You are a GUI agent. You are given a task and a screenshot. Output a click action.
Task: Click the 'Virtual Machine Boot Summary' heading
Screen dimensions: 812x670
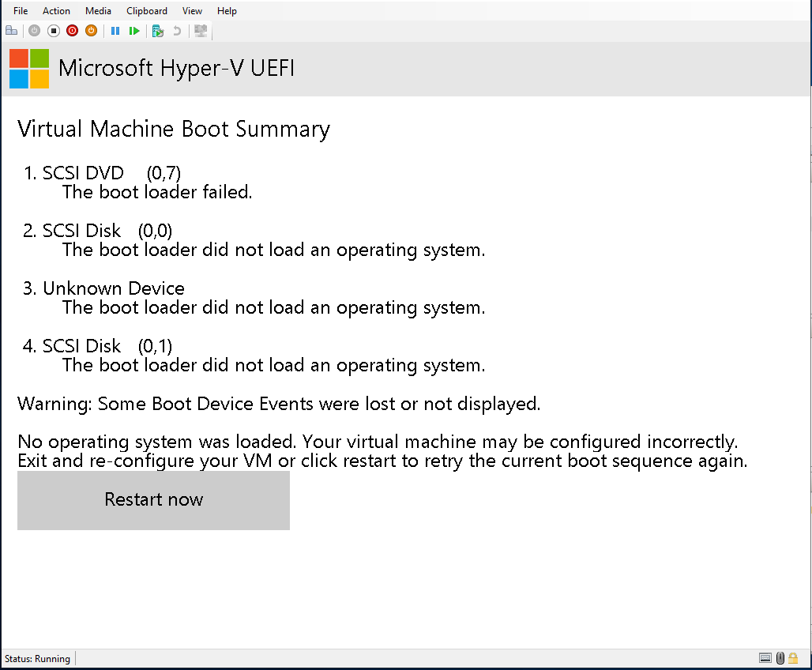174,129
